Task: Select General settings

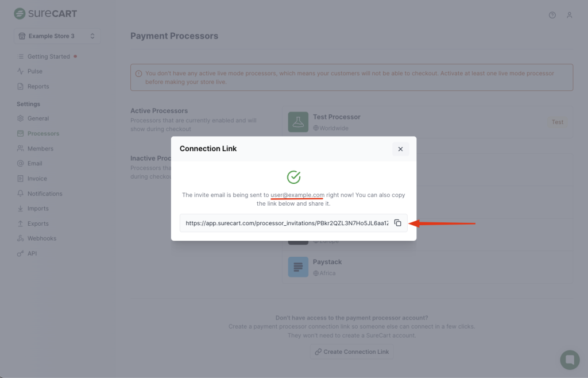Action: pyautogui.click(x=38, y=118)
